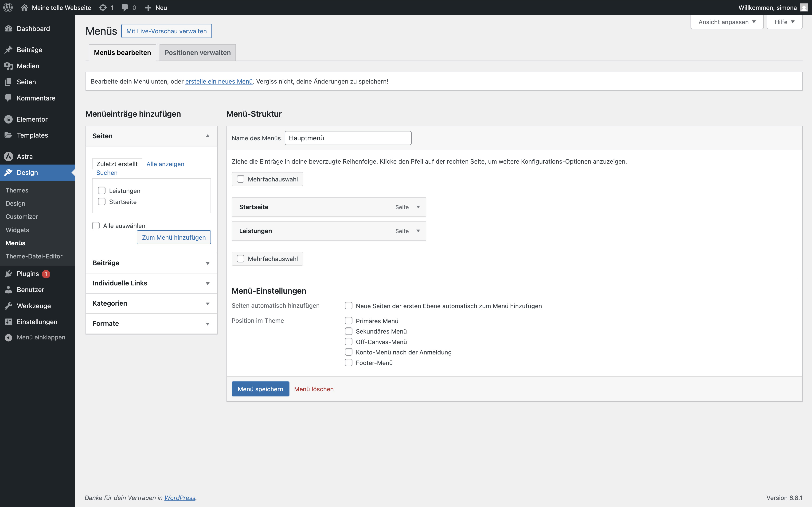
Task: Expand the Individuelle Links panel
Action: [151, 283]
